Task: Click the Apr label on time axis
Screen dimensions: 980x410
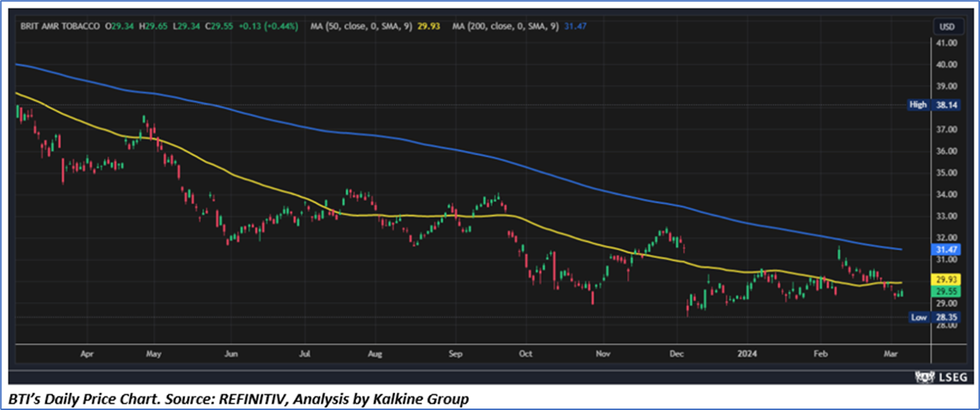Action: coord(88,354)
